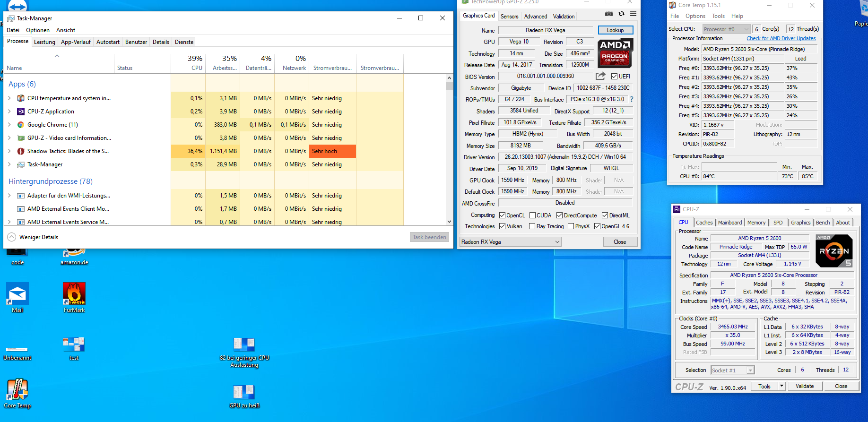The width and height of the screenshot is (868, 422).
Task: Toggle CUDA checkbox
Action: 532,215
